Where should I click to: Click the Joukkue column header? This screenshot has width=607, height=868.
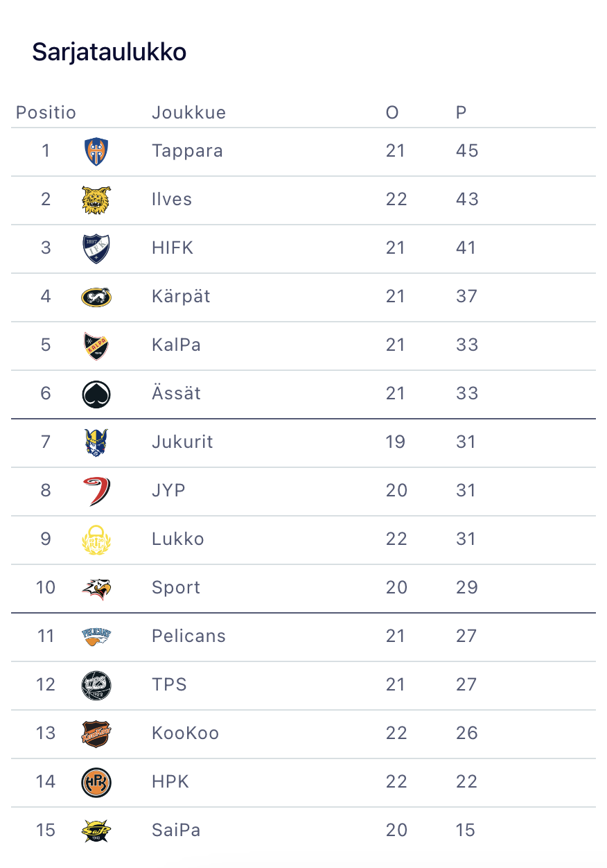[188, 112]
